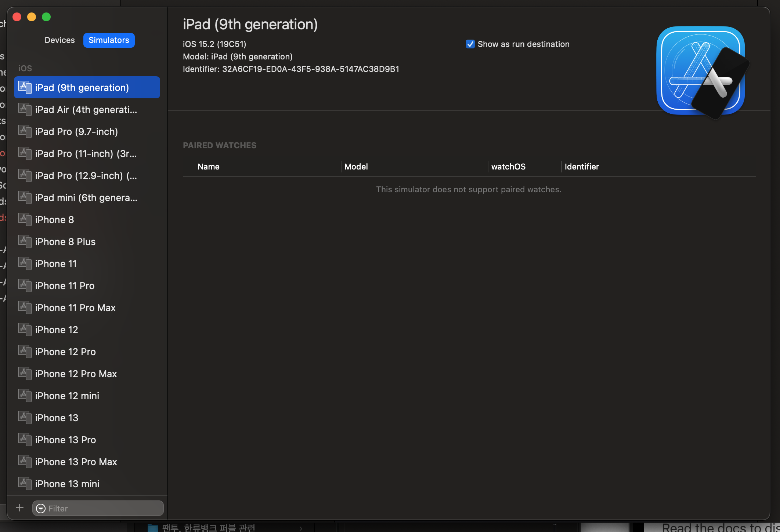Click the iPhone 8 simulator icon

coord(25,219)
